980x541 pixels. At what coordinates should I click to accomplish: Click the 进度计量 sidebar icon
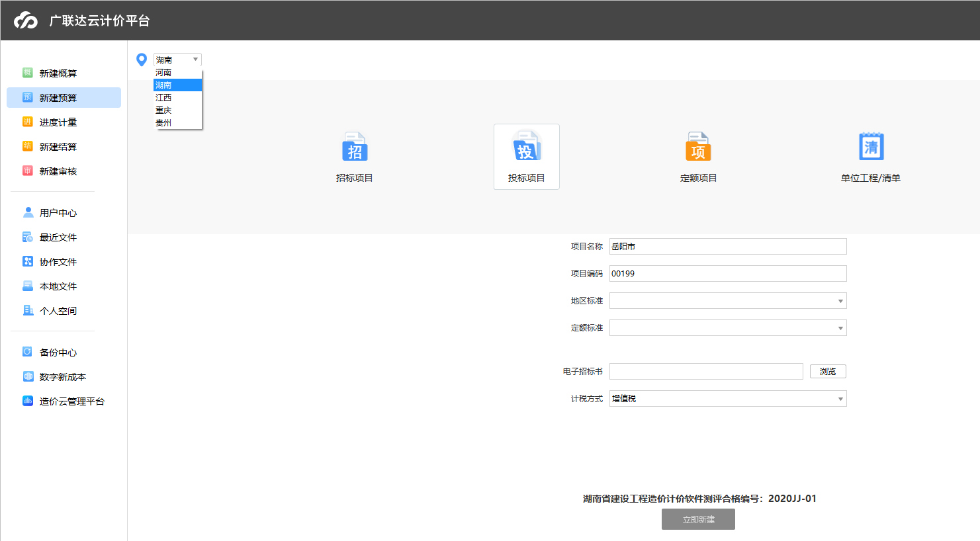coord(28,122)
